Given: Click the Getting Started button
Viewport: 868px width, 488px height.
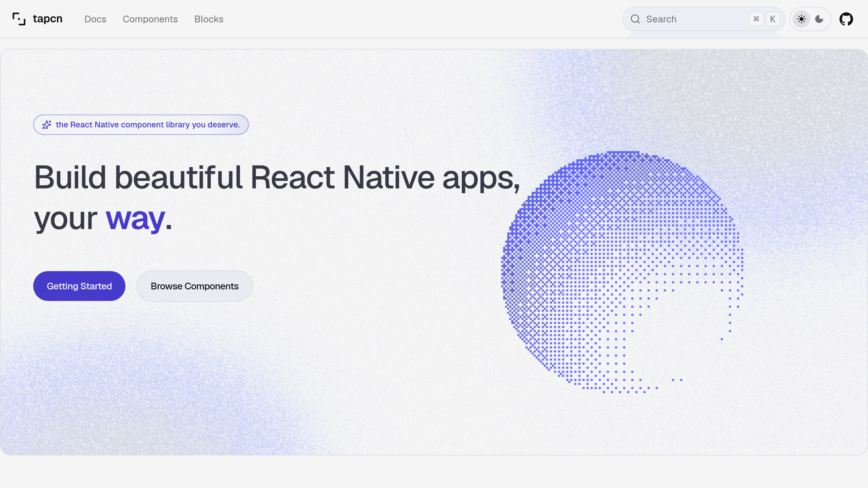Looking at the screenshot, I should pyautogui.click(x=79, y=286).
